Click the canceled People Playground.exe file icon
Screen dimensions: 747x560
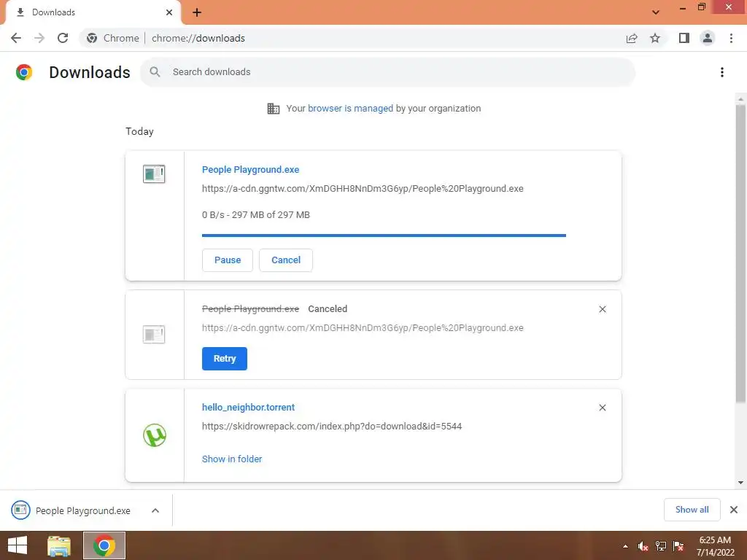point(154,334)
